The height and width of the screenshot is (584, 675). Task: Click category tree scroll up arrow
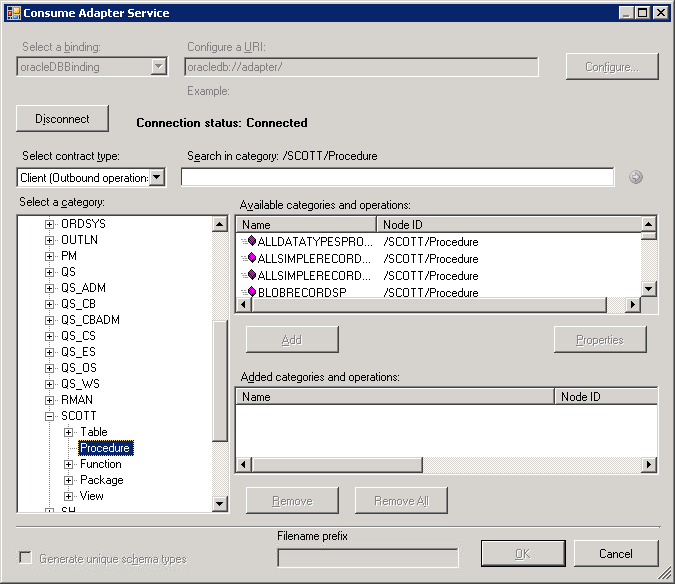220,224
